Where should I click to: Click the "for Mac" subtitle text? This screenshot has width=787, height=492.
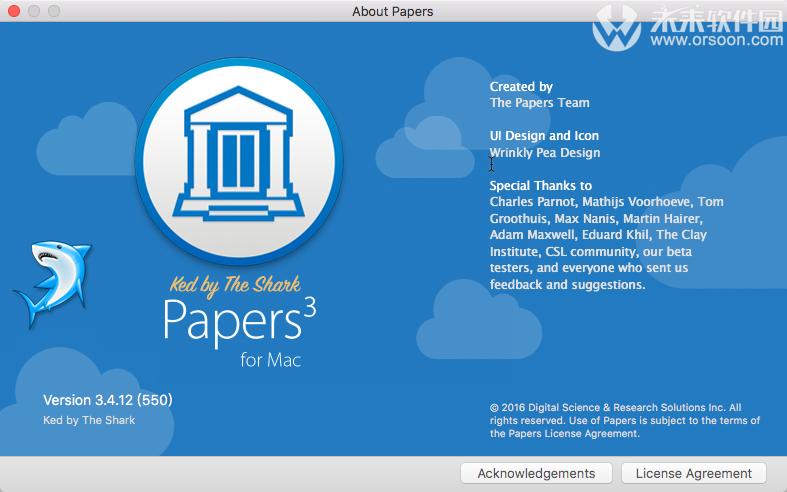click(270, 360)
